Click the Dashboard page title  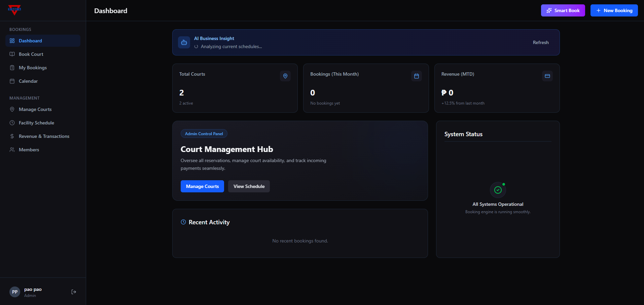tap(111, 11)
